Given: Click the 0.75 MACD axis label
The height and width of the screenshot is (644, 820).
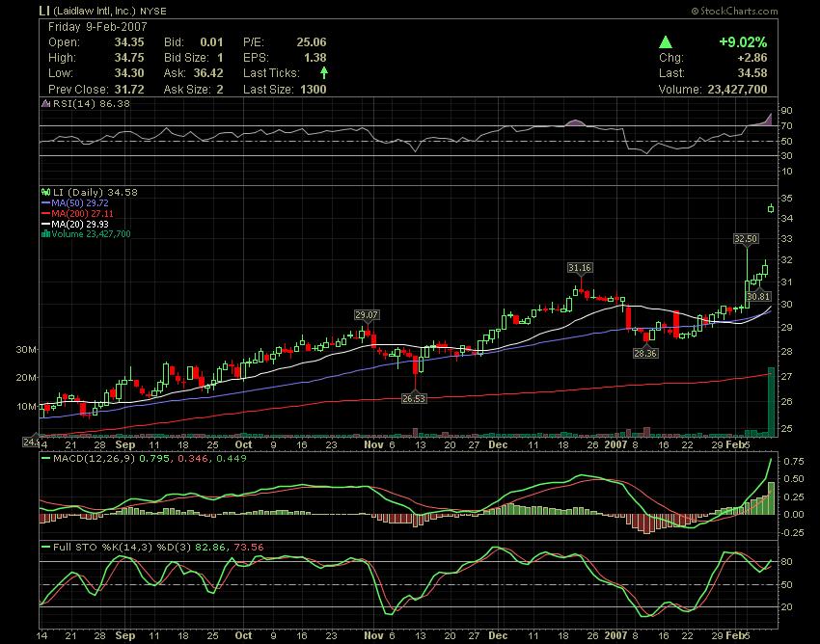Looking at the screenshot, I should click(x=794, y=461).
